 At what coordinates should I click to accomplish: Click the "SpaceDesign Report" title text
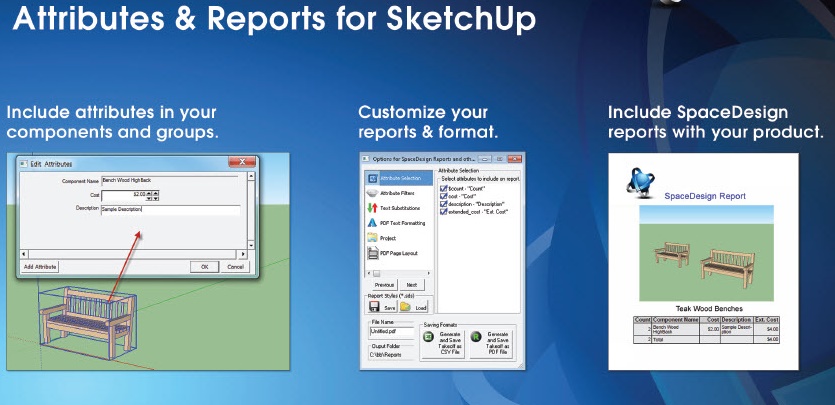705,196
